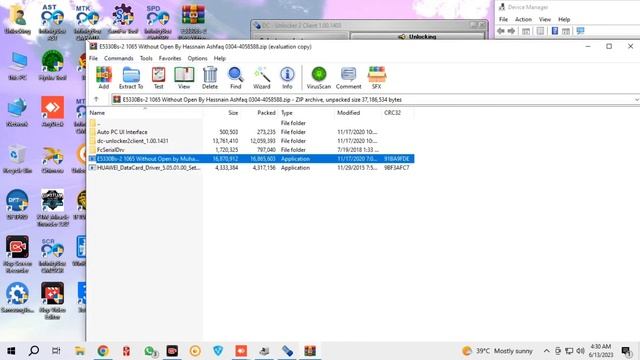Open the clock and date panel
The image size is (640, 360).
point(601,351)
